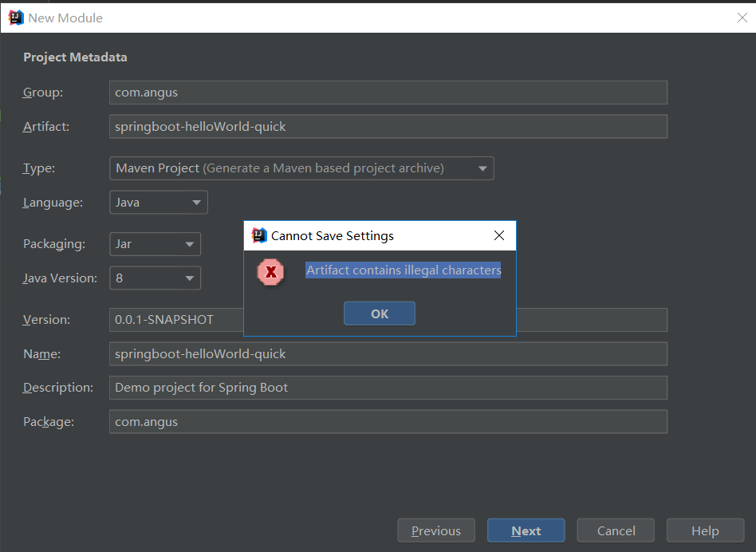
Task: Click the 'Project Metadata' heading
Action: pos(75,57)
